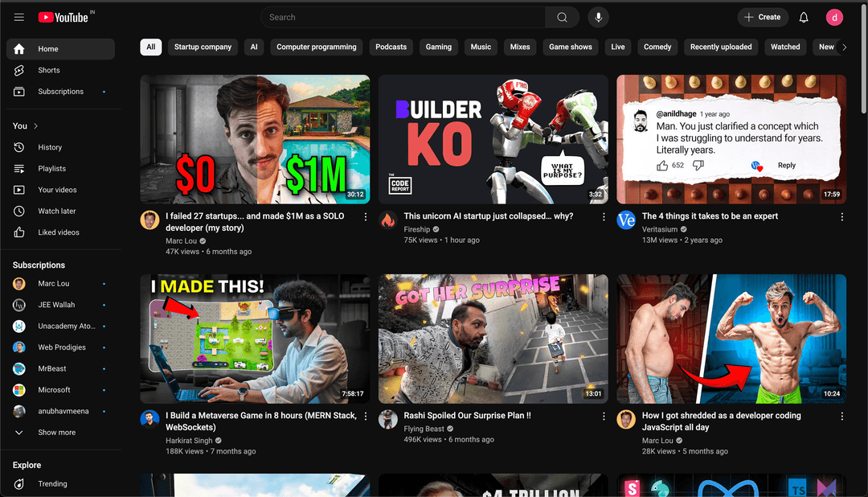This screenshot has width=868, height=497.
Task: Select the Watched filter chip
Action: coord(785,47)
